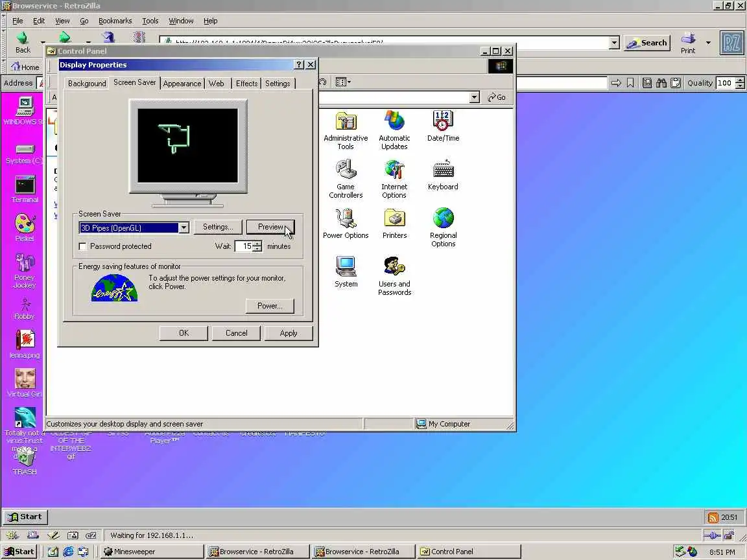747x560 pixels.
Task: Click the inner Start button on remote desktop
Action: coord(25,517)
